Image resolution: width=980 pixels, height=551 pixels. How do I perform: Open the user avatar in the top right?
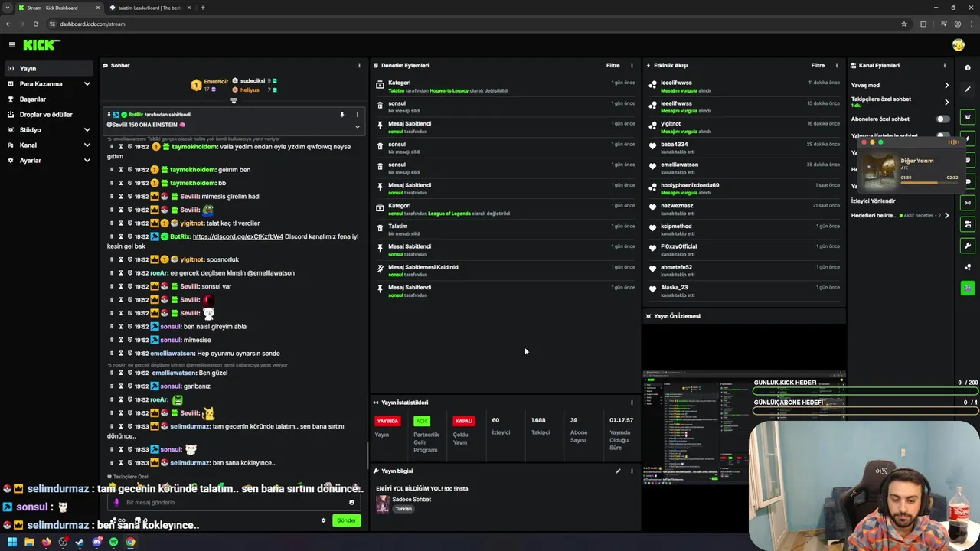click(959, 45)
